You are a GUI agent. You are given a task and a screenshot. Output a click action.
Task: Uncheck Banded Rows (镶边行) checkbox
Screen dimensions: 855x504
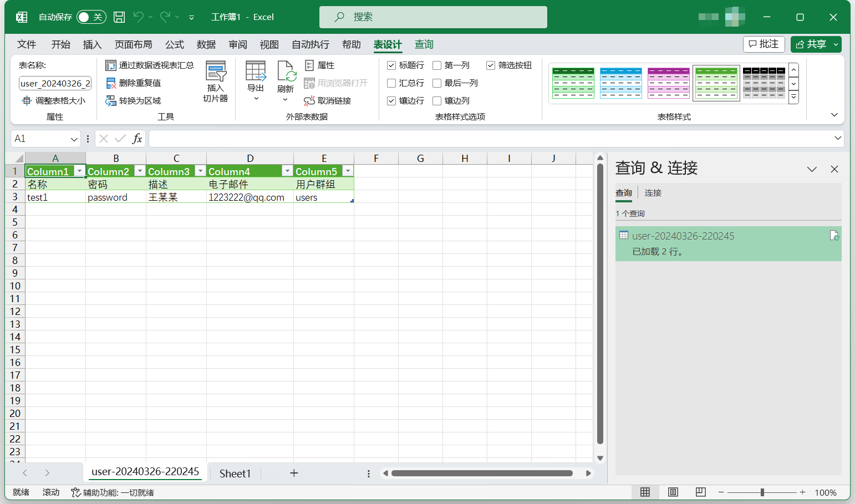[x=391, y=101]
